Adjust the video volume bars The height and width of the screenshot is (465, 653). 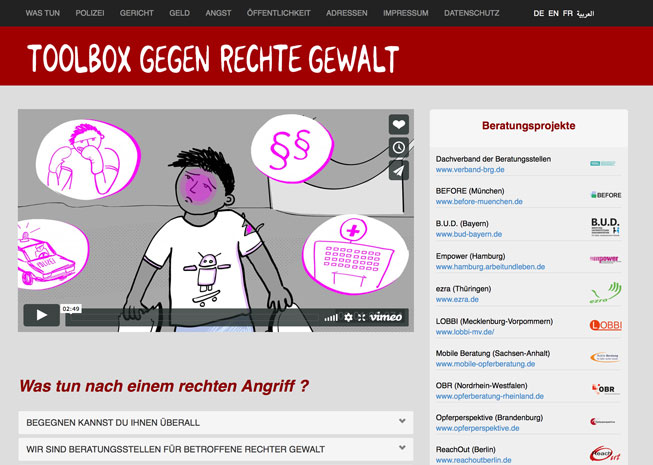330,317
